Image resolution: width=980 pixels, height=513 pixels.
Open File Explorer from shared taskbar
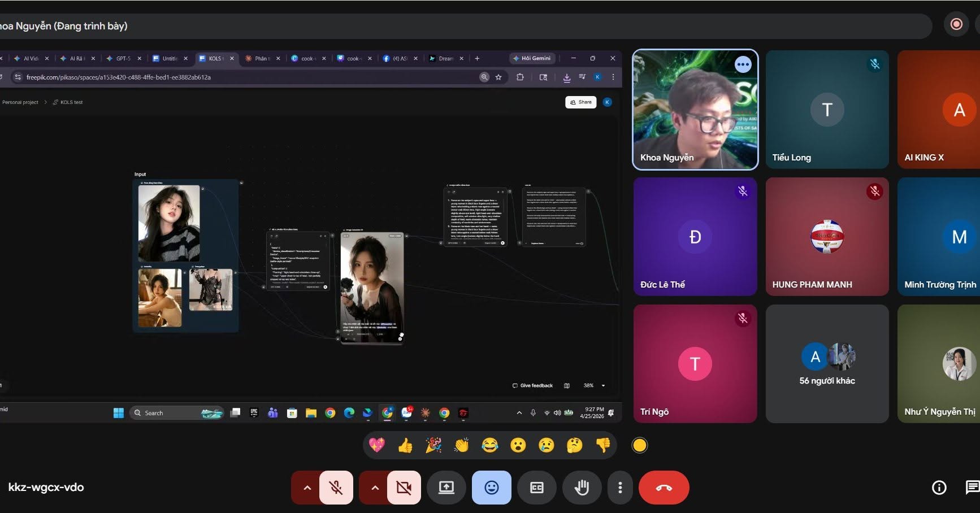click(x=311, y=413)
